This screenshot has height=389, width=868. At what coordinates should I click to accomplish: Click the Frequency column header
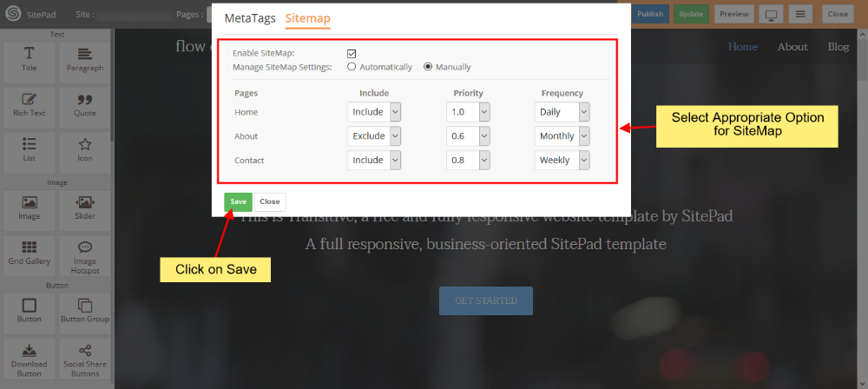[562, 93]
